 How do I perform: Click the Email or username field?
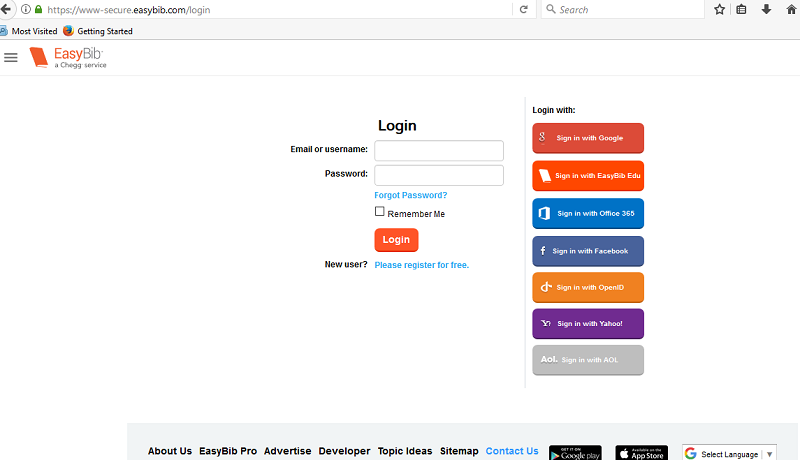tap(439, 150)
